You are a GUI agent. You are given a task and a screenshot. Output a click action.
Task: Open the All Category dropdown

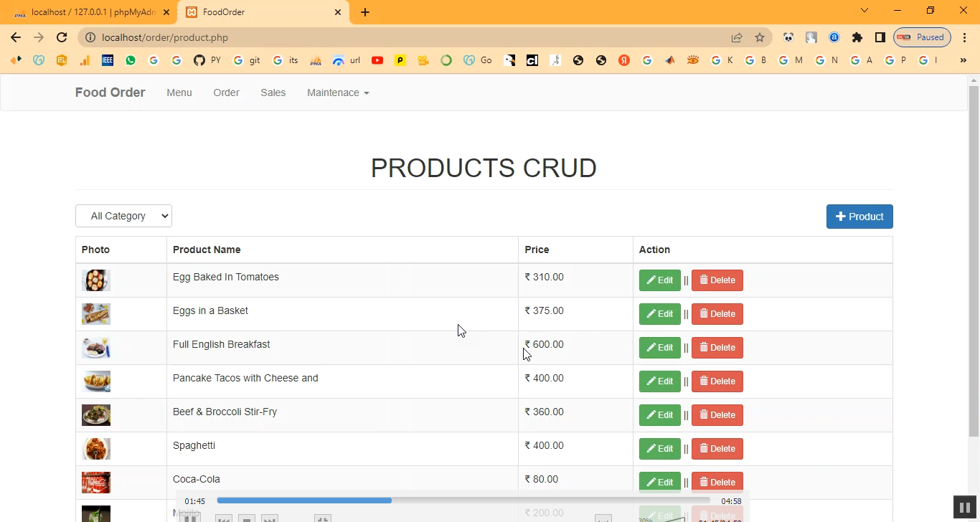coord(123,216)
